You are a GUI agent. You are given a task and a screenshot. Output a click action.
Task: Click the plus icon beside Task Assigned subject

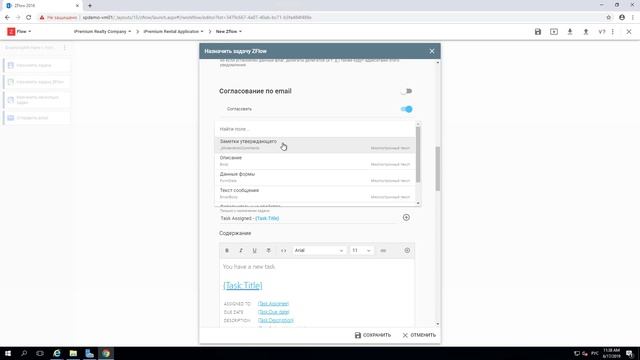(406, 218)
